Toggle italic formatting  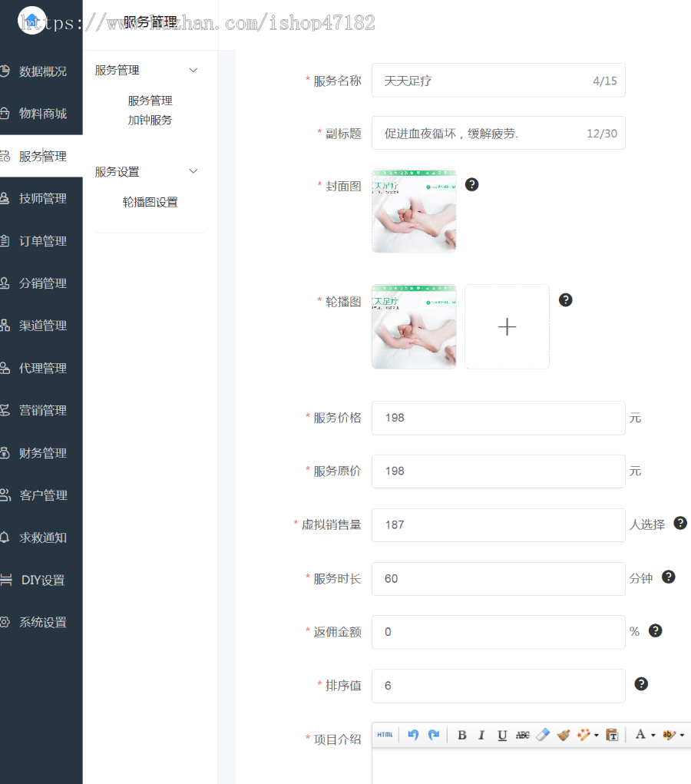(x=481, y=735)
